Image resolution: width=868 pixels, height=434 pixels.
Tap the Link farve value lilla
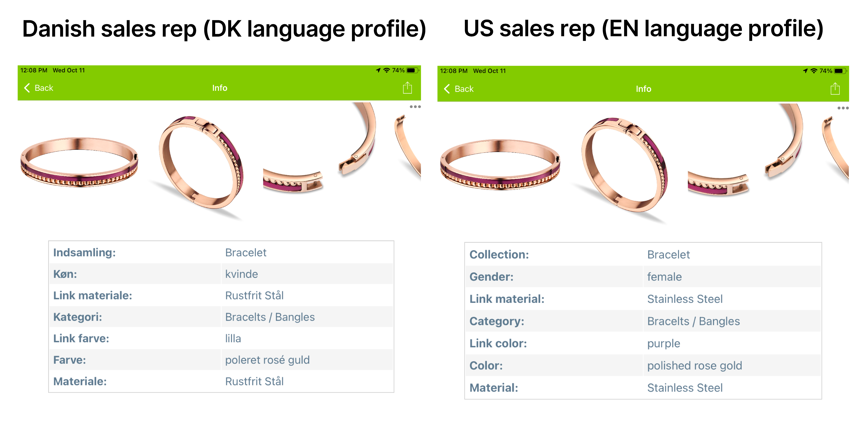pyautogui.click(x=233, y=339)
